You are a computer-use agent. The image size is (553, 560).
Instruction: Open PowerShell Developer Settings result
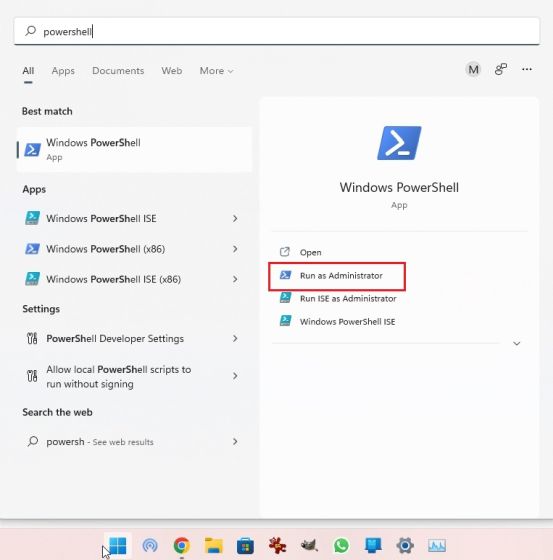pos(134,338)
